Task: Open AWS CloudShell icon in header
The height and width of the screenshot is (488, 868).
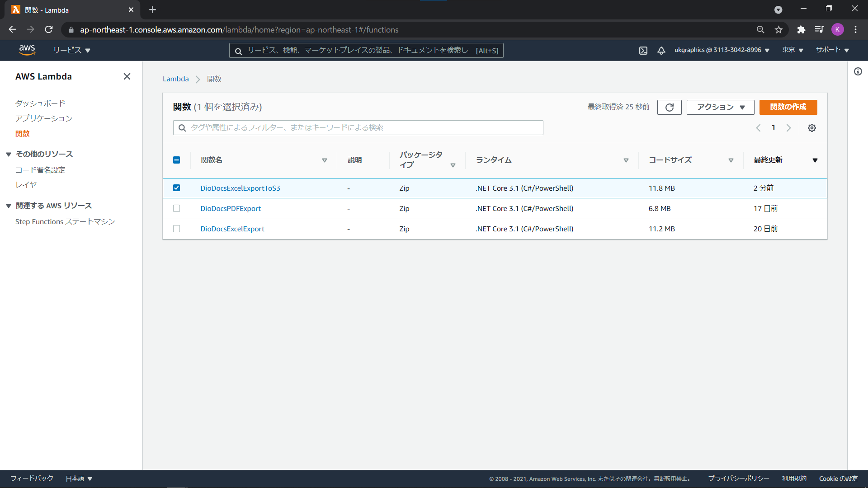Action: coord(643,51)
